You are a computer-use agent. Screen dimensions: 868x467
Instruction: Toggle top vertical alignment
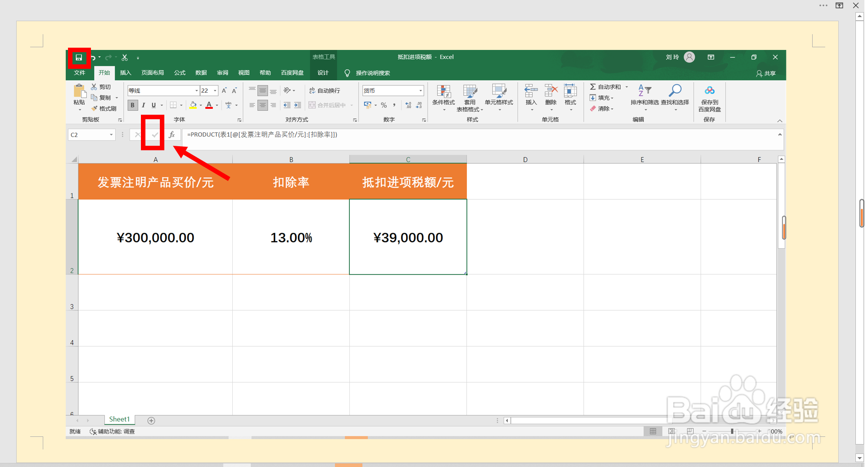(x=252, y=90)
